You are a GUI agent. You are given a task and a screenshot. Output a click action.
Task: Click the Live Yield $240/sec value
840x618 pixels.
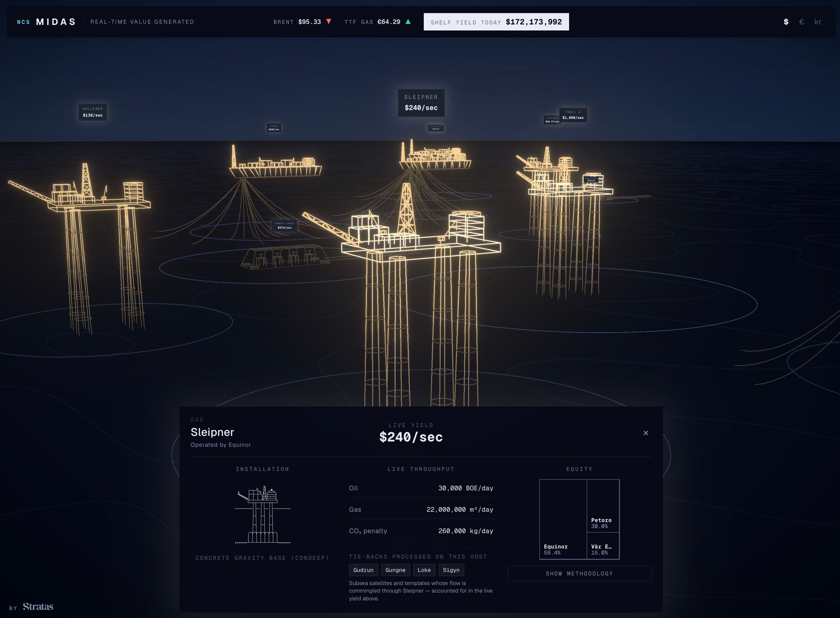pos(411,437)
